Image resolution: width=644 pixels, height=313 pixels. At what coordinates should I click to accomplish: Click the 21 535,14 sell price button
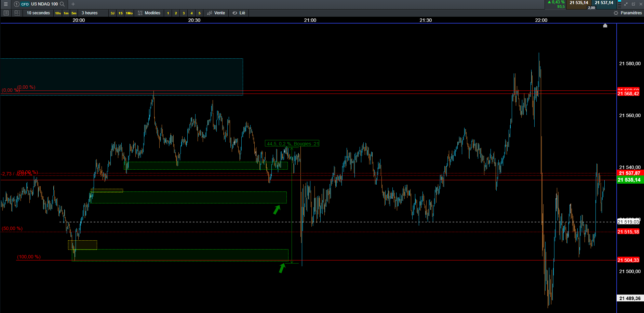(579, 3)
